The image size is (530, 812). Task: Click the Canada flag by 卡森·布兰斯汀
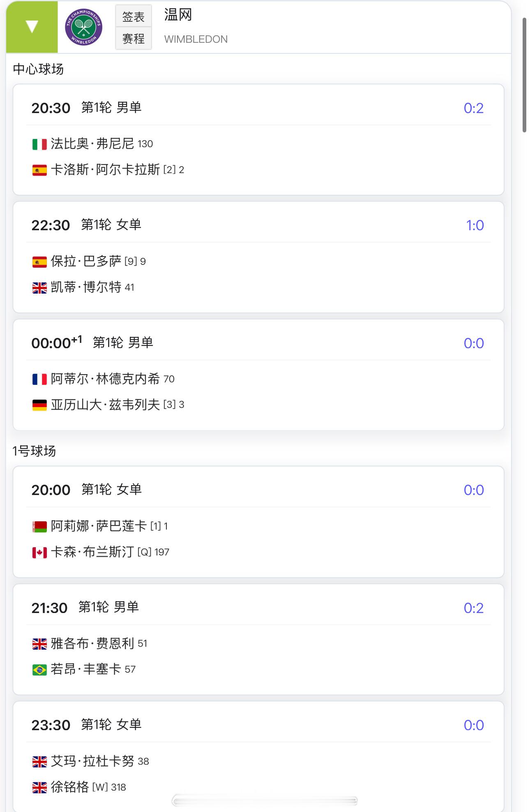tap(39, 553)
